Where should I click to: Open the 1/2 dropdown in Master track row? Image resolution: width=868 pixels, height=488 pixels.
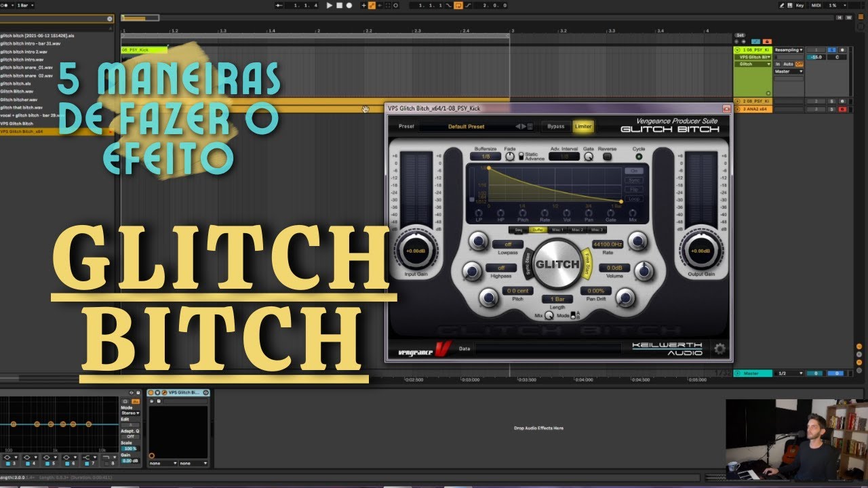tap(790, 373)
